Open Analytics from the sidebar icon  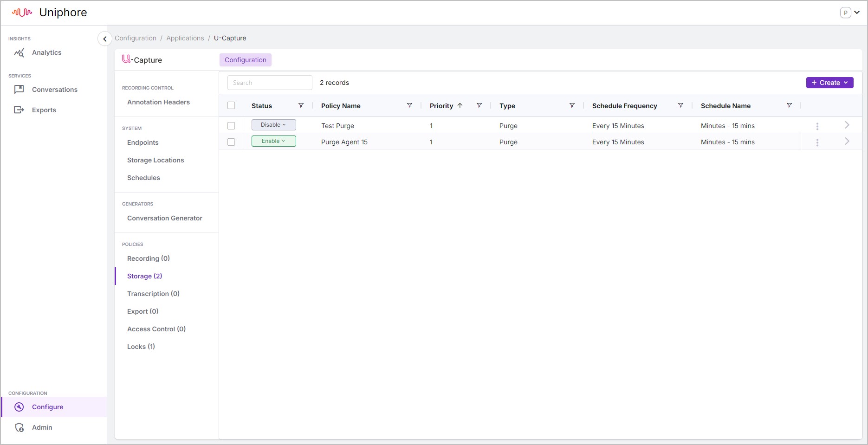pyautogui.click(x=19, y=53)
